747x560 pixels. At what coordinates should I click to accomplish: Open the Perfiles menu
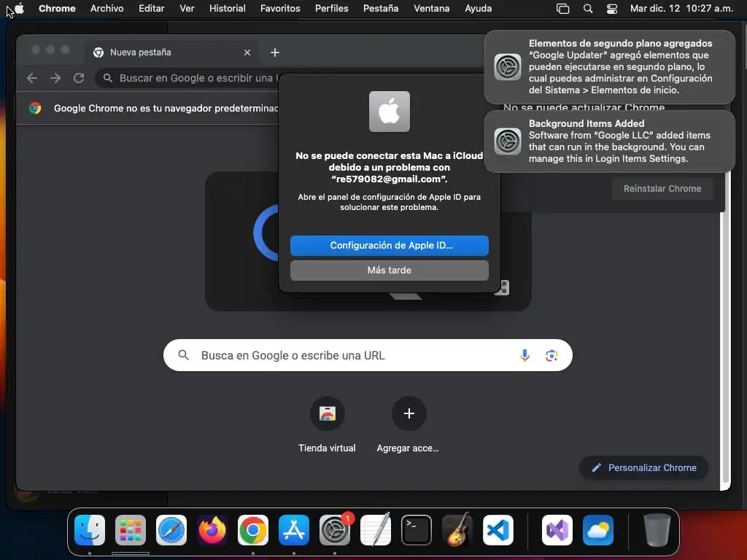(332, 8)
